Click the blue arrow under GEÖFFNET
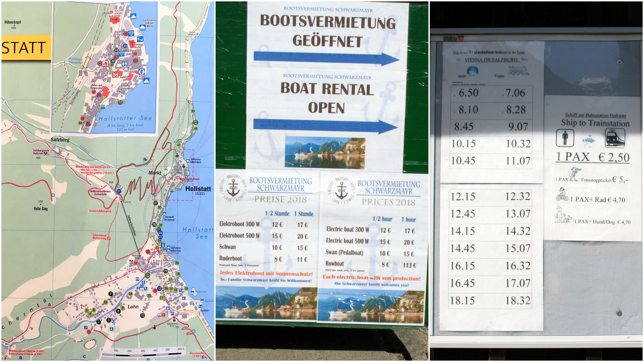The width and height of the screenshot is (644, 362). (x=327, y=58)
